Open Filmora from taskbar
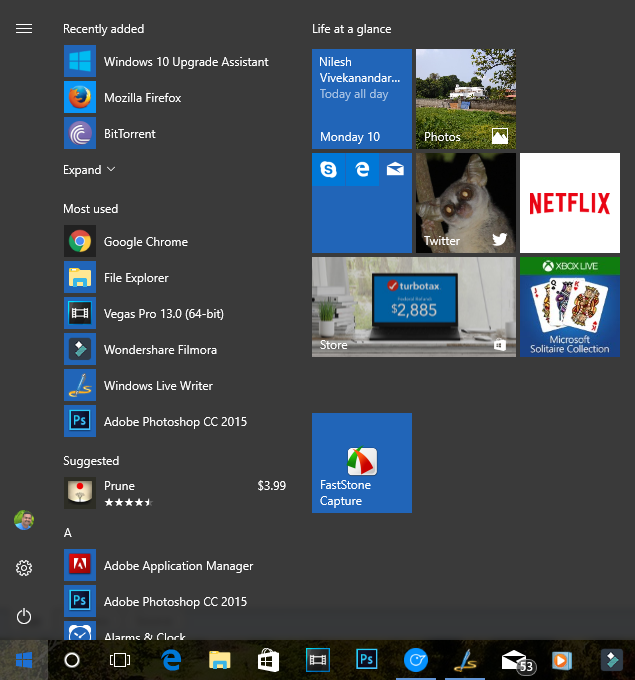Image resolution: width=635 pixels, height=680 pixels. (x=612, y=660)
